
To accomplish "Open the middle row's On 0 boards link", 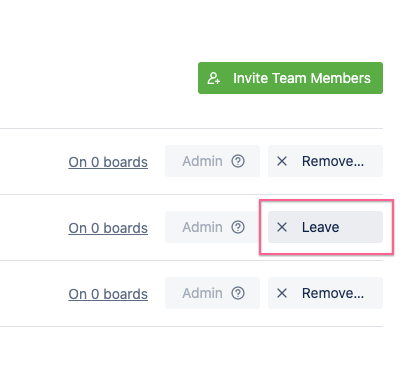I will pyautogui.click(x=108, y=228).
